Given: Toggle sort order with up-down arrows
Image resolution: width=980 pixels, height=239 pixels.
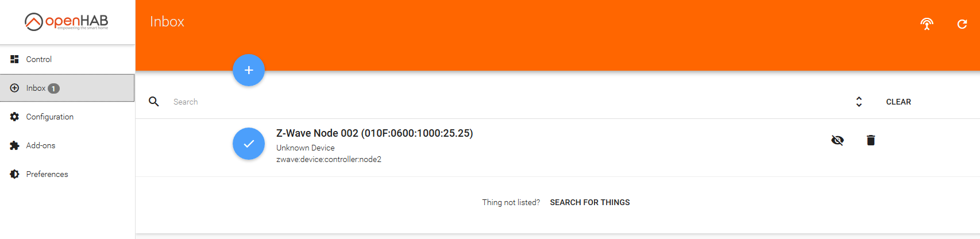Looking at the screenshot, I should click(859, 102).
